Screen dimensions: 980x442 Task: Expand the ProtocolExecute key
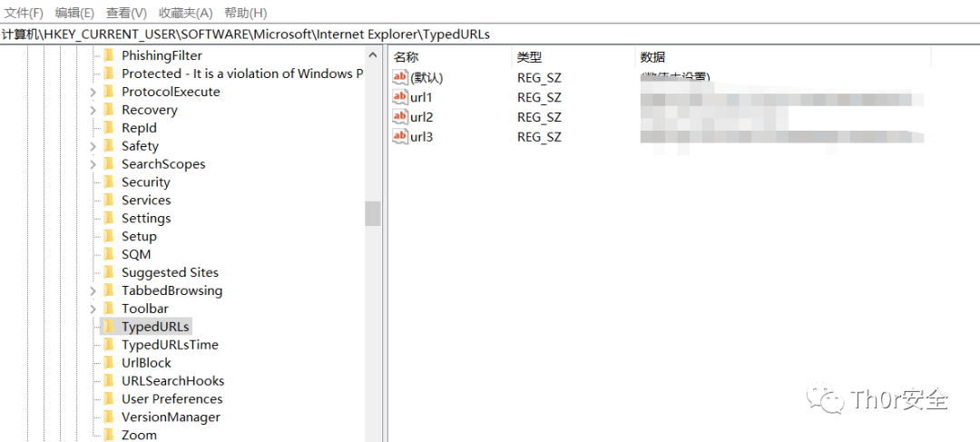pos(93,93)
